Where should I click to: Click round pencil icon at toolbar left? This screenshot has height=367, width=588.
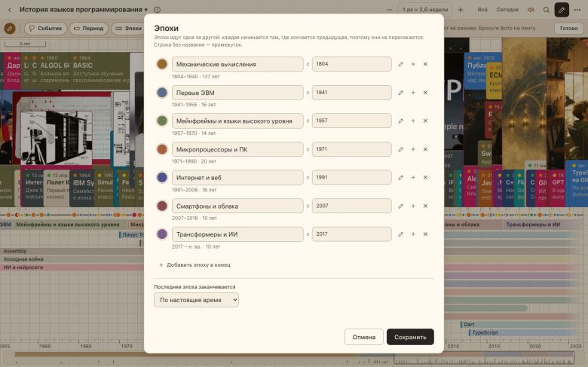point(10,28)
